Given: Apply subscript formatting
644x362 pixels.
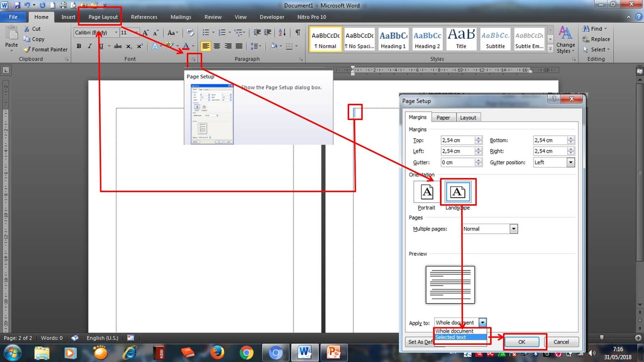Looking at the screenshot, I should pos(129,46).
